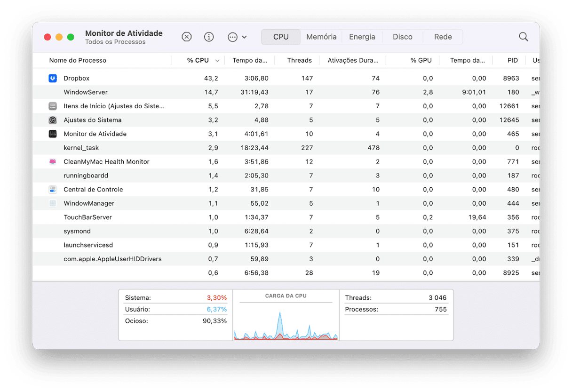
Task: Toggle sort order on % CPU column
Action: pyautogui.click(x=198, y=60)
